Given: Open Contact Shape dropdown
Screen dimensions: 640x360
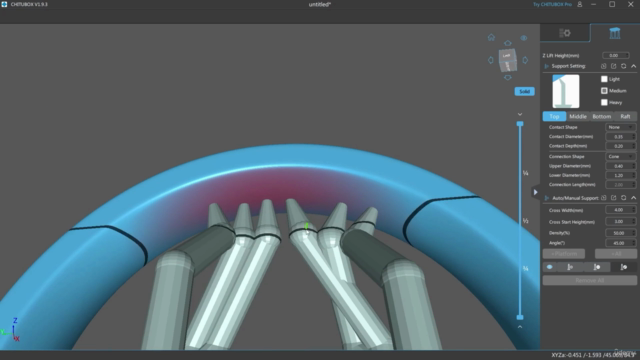Looking at the screenshot, I should 620,127.
